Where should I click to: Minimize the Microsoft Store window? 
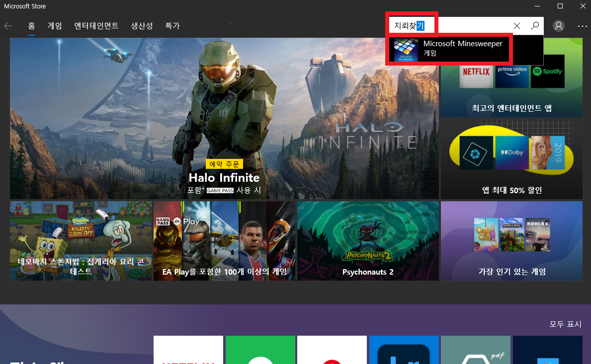click(537, 6)
